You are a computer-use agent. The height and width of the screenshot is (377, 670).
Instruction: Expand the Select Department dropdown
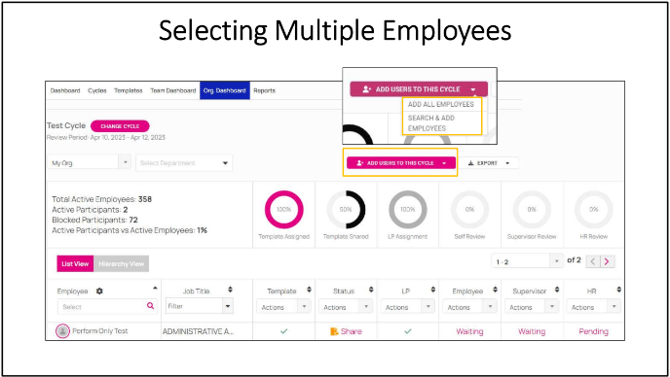tap(184, 163)
